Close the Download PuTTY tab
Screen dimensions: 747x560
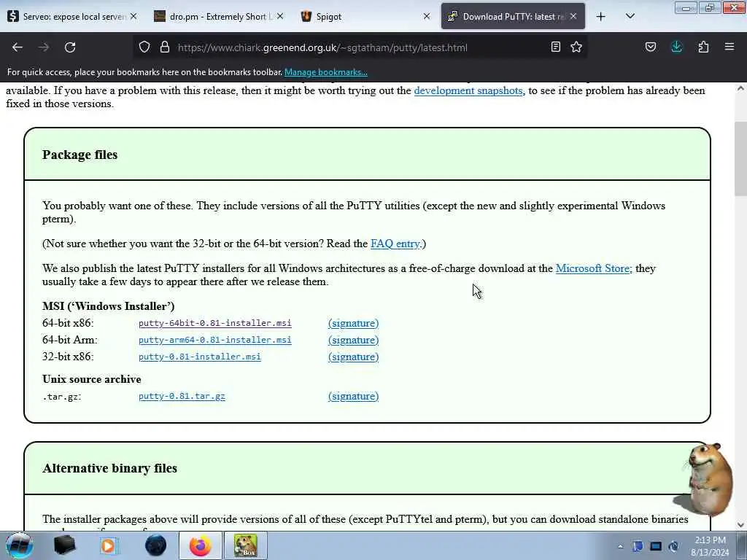[x=573, y=17]
